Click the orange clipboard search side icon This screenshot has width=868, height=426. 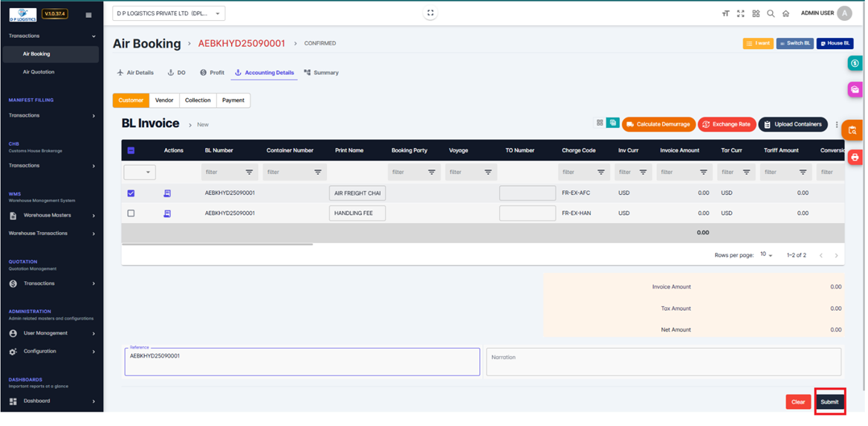tap(853, 131)
